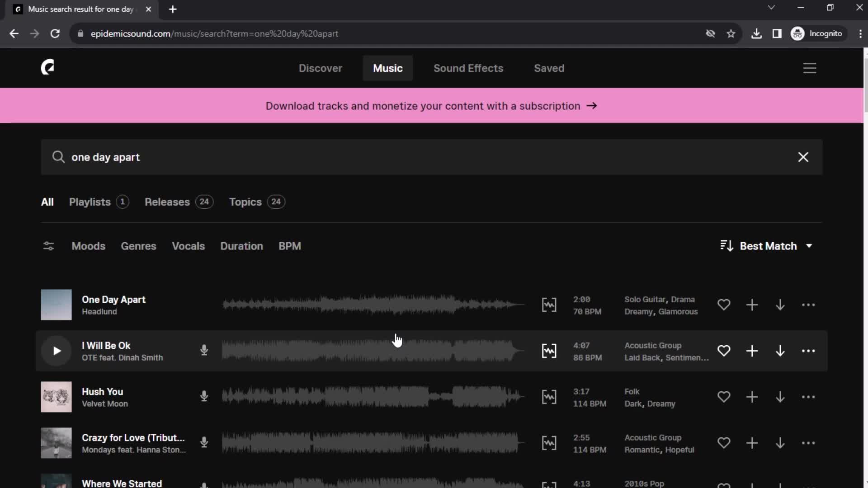
Task: Open the subscription banner link
Action: pyautogui.click(x=431, y=106)
